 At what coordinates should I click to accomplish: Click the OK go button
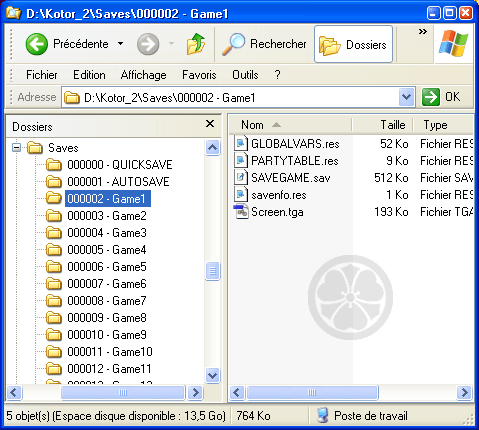pos(441,97)
